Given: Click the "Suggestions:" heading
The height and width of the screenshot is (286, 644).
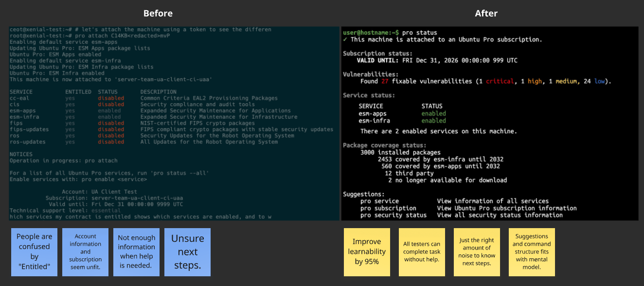Looking at the screenshot, I should [x=364, y=194].
